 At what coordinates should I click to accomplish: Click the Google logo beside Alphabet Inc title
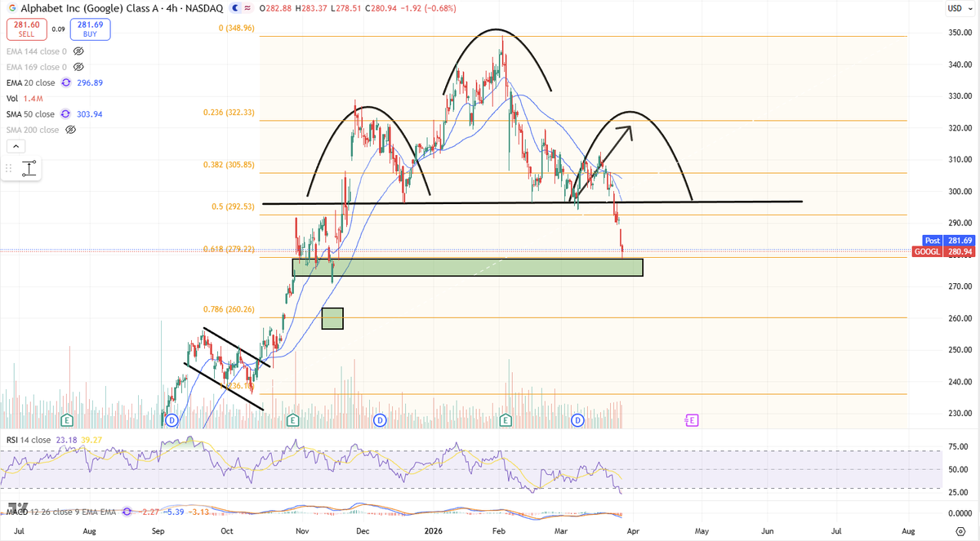[x=11, y=8]
